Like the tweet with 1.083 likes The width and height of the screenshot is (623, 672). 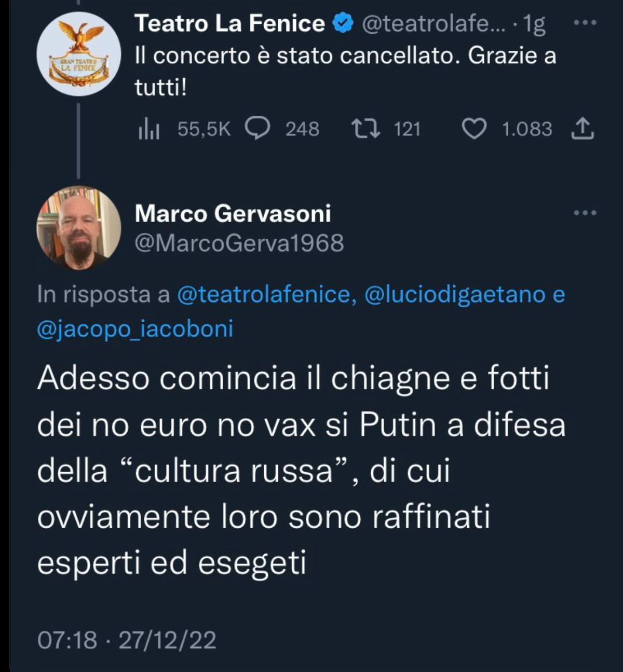click(x=473, y=129)
